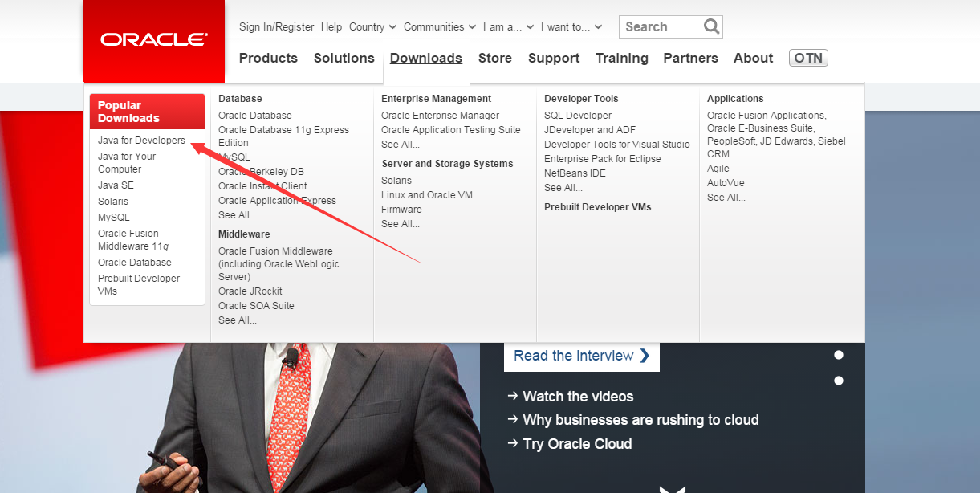Choose MySQL in Popular Downloads

(113, 218)
